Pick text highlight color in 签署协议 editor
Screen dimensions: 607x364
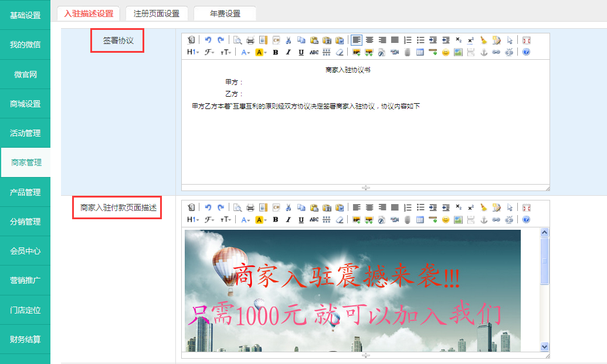(260, 53)
